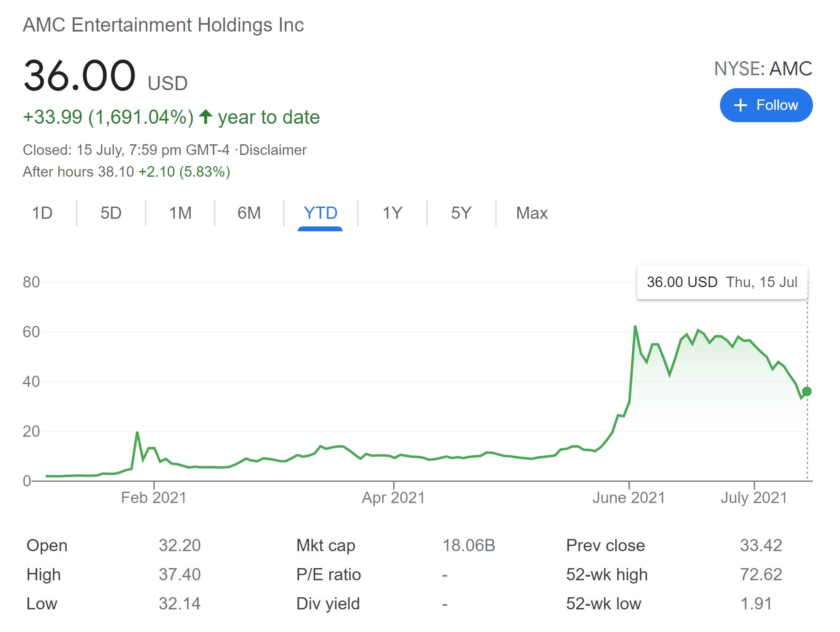This screenshot has height=632, width=840.
Task: Open the Disclaimer link
Action: coord(273,150)
